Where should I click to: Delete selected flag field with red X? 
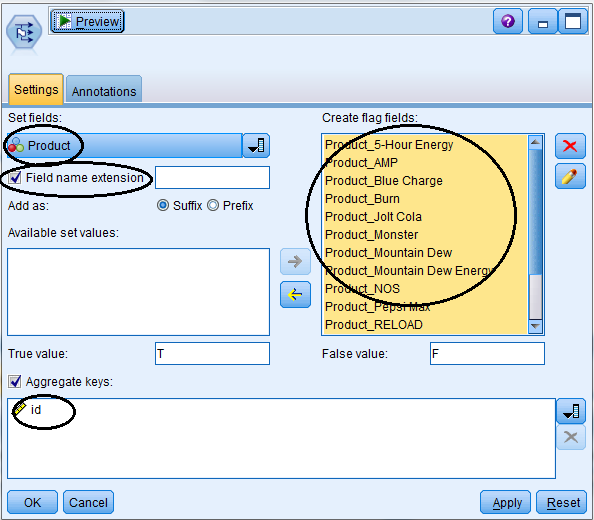click(570, 146)
